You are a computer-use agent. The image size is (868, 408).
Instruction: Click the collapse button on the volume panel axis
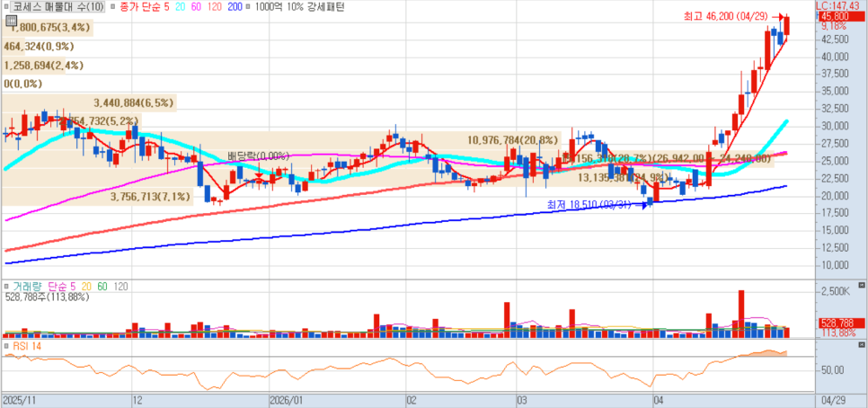click(x=861, y=285)
